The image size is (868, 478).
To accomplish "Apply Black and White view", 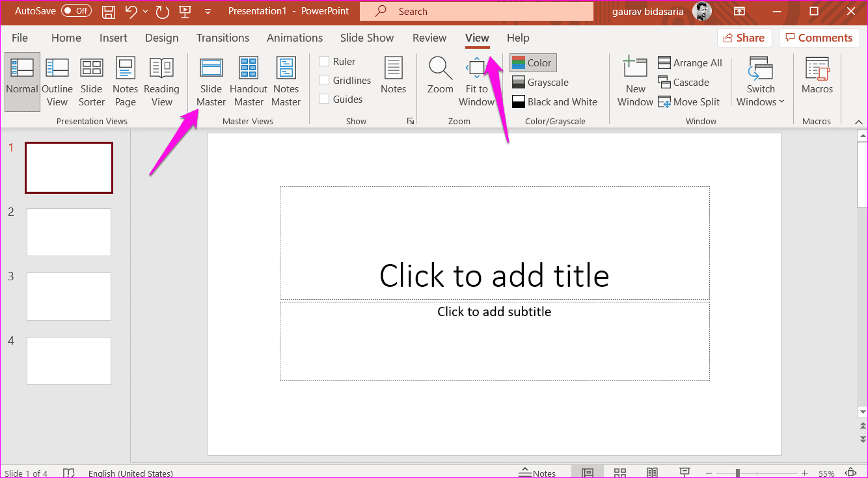I will 555,101.
